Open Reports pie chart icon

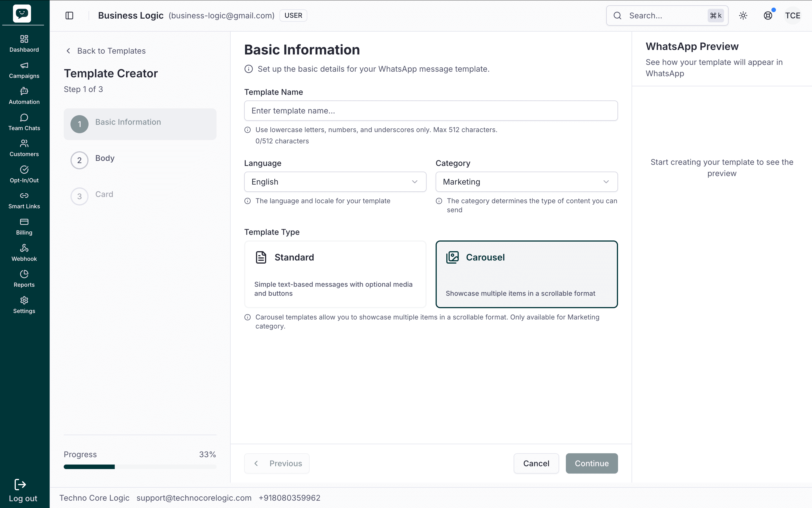pos(24,274)
